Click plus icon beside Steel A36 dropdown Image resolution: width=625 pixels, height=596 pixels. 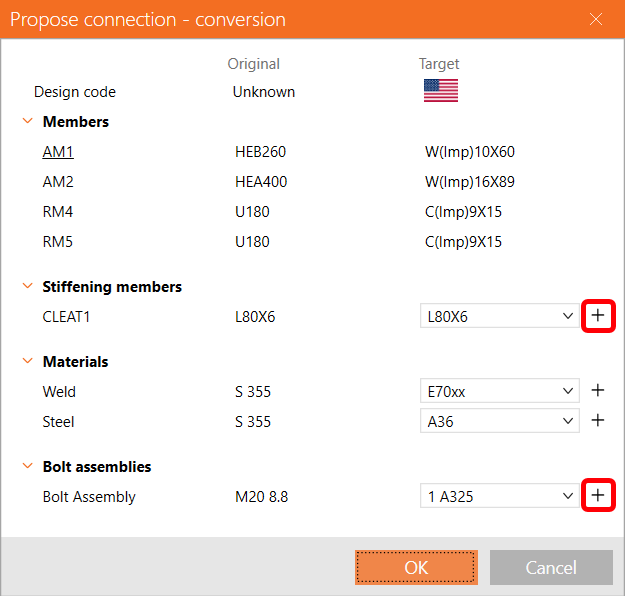[x=598, y=421]
